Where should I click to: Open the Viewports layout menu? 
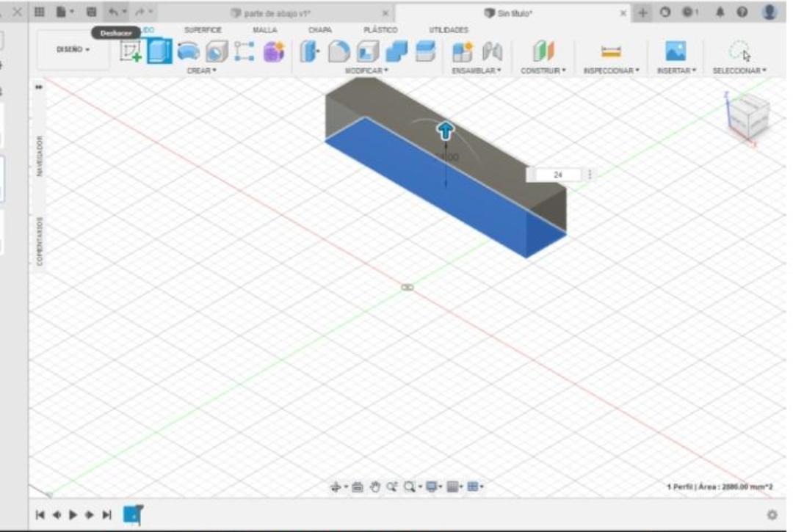[474, 487]
